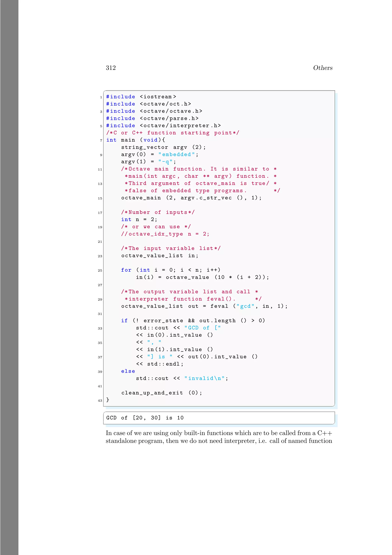The height and width of the screenshot is (555, 392).
Task: Click the line "if (! error_state && out.length () > 0)"
Action: (193, 321)
